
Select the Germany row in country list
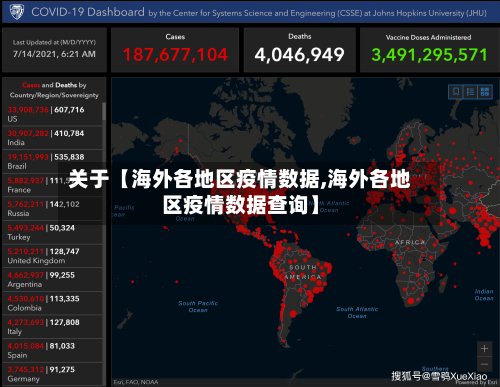(x=53, y=374)
